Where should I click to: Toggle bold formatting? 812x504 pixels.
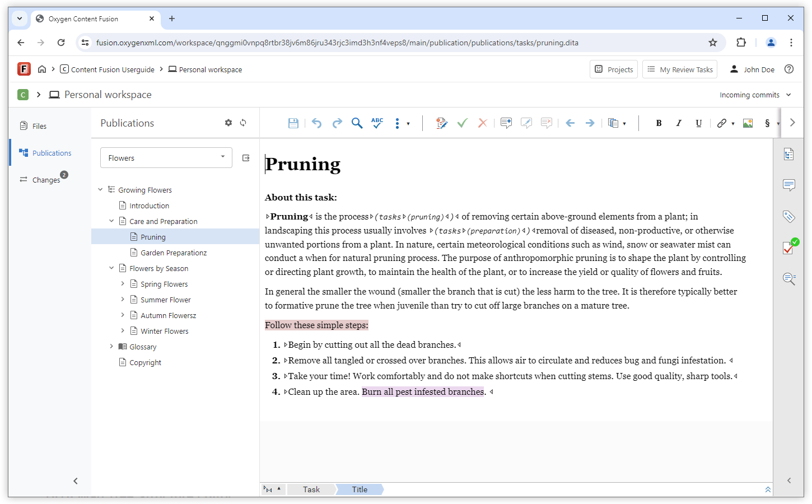pos(659,123)
